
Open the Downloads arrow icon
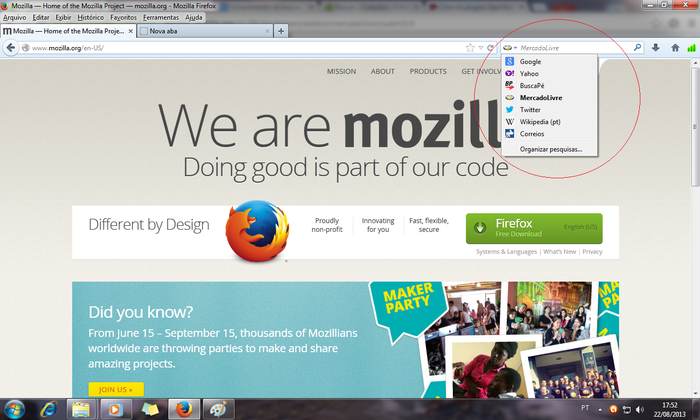(655, 48)
